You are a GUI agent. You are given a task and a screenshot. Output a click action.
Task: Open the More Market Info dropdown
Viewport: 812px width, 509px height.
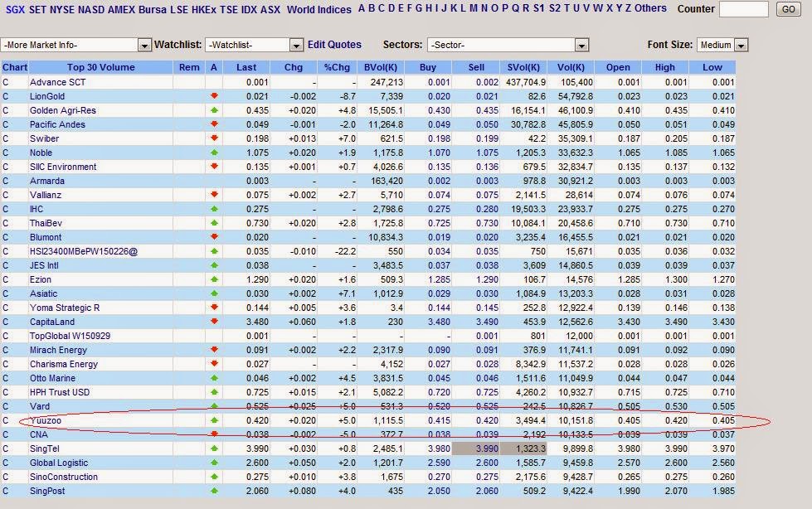[76, 45]
